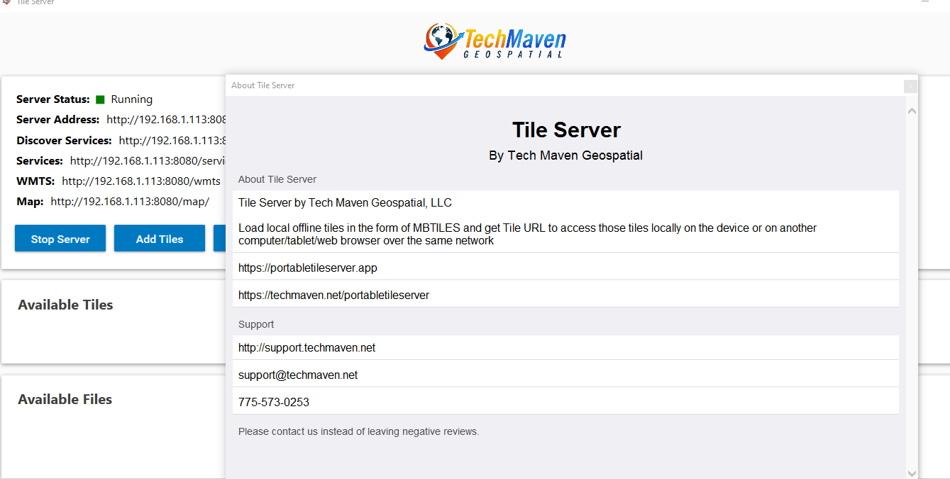Screen dimensions: 950x479
Task: Click the partially hidden blue button after Add Tiles
Action: [219, 239]
